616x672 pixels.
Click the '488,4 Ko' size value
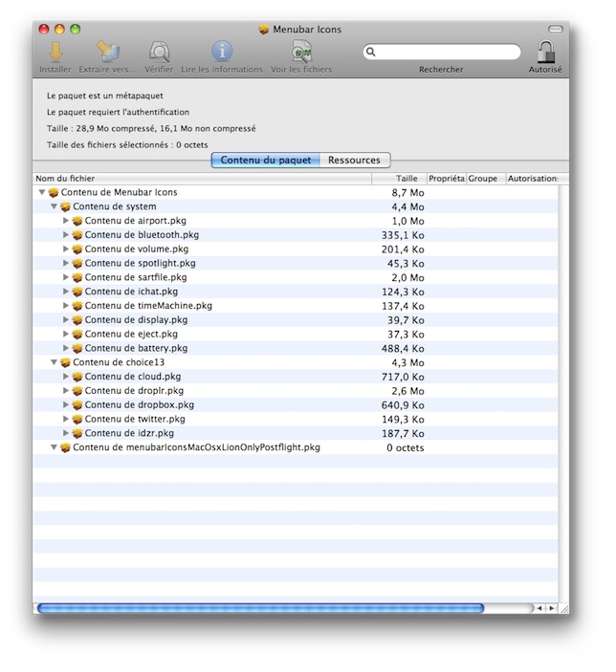[x=403, y=349]
